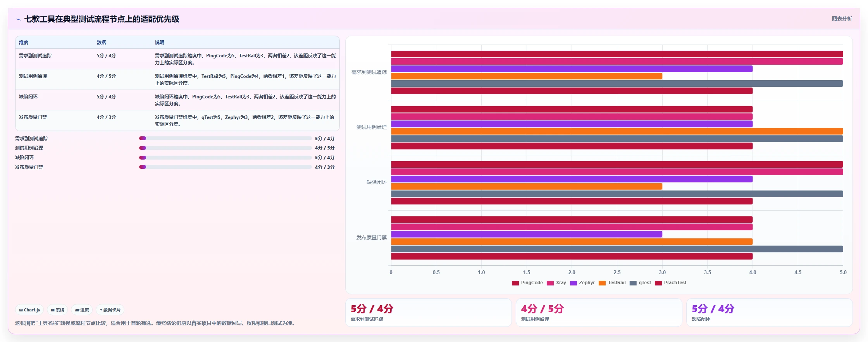Click the 测试用例治理 y-axis label on chart
Viewport: 868px width, 342px height.
click(371, 127)
